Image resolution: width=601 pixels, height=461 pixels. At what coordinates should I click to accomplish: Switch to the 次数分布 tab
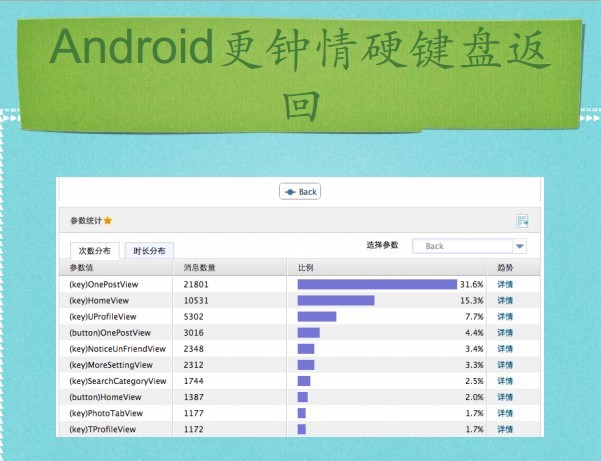point(95,251)
